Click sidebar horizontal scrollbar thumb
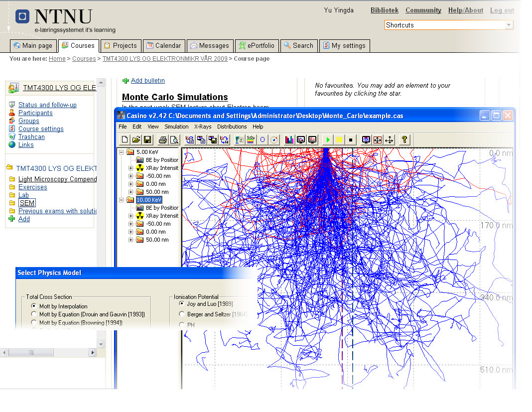Image resolution: width=532 pixels, height=412 pixels. pos(31,353)
